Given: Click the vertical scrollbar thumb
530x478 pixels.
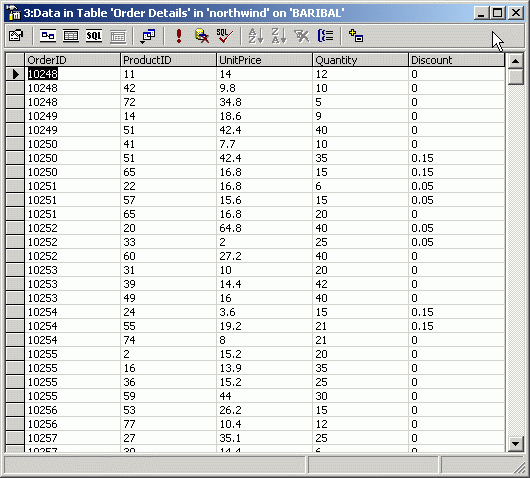Looking at the screenshot, I should (515, 77).
